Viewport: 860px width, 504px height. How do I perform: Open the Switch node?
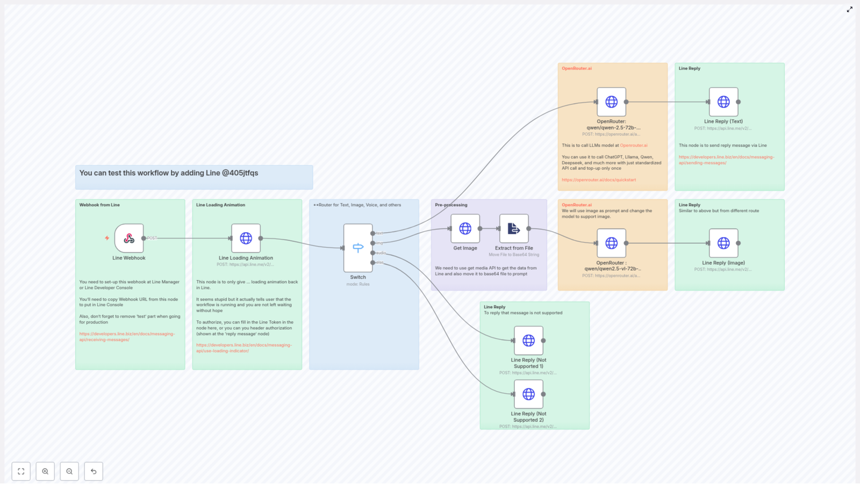[x=359, y=247]
